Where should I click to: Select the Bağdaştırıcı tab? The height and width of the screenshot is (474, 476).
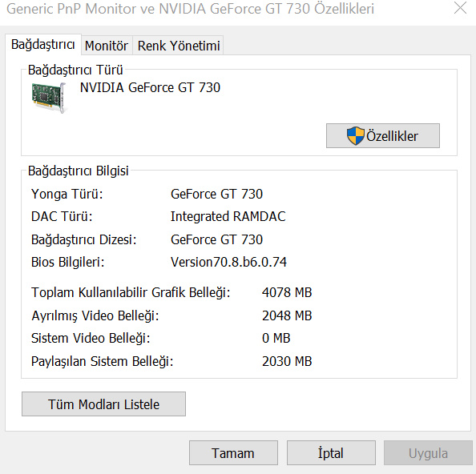(x=43, y=45)
